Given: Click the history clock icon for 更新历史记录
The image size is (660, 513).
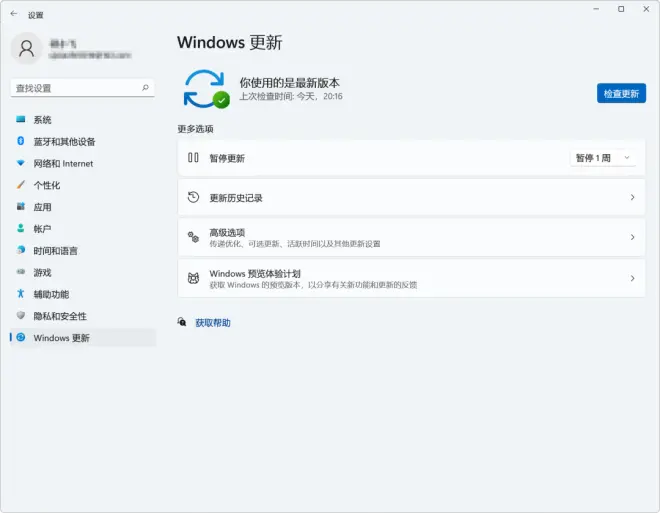Looking at the screenshot, I should pos(193,197).
